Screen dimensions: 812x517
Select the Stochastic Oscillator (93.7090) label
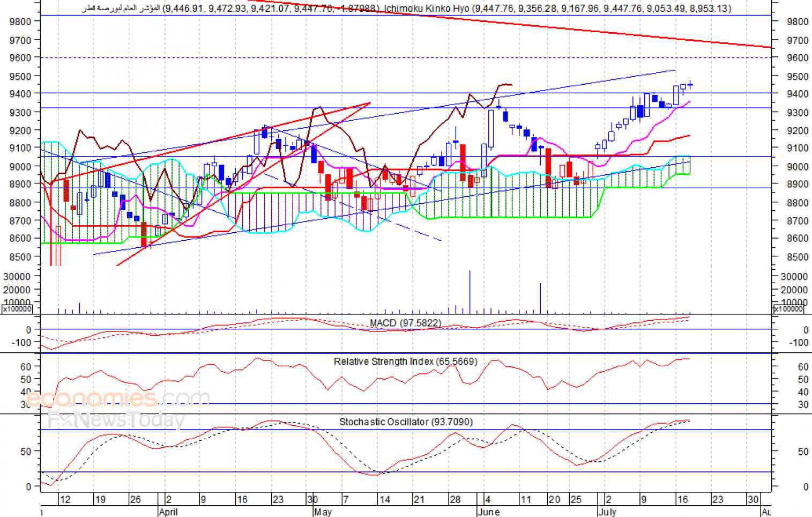click(x=406, y=422)
